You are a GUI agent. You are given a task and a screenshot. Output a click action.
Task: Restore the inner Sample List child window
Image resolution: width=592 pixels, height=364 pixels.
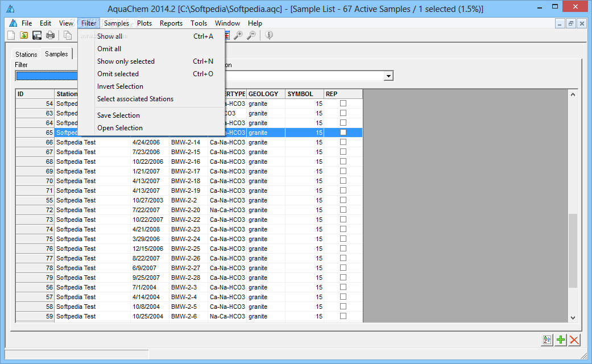(x=571, y=23)
